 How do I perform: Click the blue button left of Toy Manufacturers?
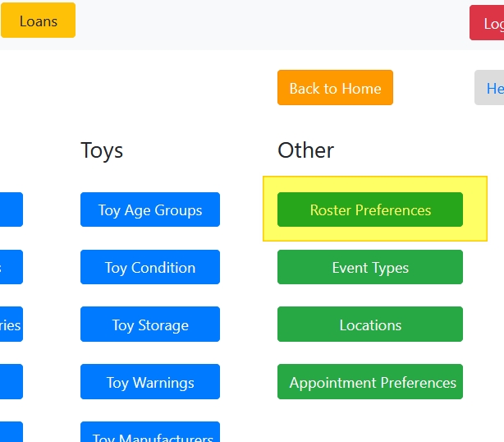click(11, 433)
